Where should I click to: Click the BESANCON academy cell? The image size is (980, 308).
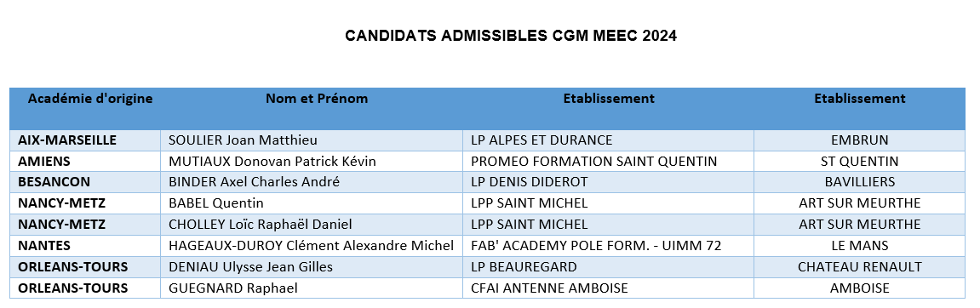click(x=86, y=182)
